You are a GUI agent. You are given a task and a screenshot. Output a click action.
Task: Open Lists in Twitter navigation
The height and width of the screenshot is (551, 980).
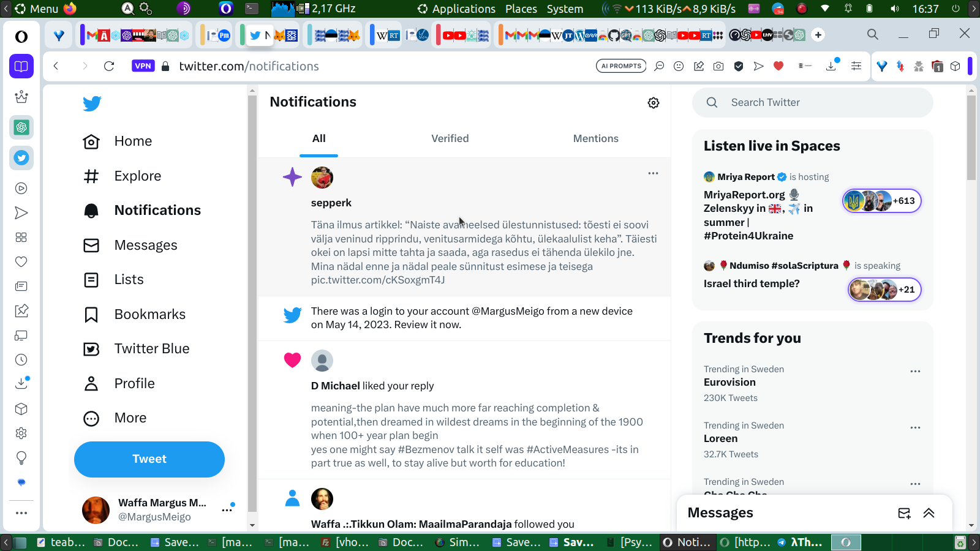113,280
